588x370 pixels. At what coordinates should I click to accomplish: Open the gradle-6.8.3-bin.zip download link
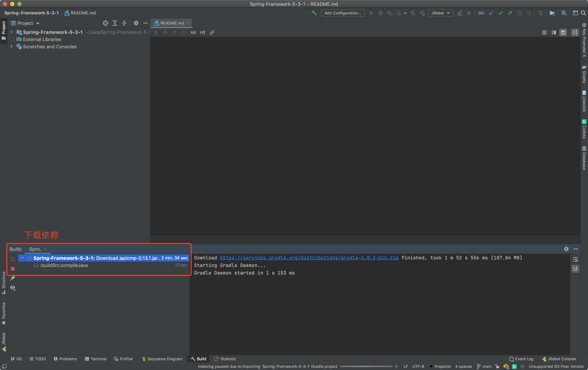309,258
